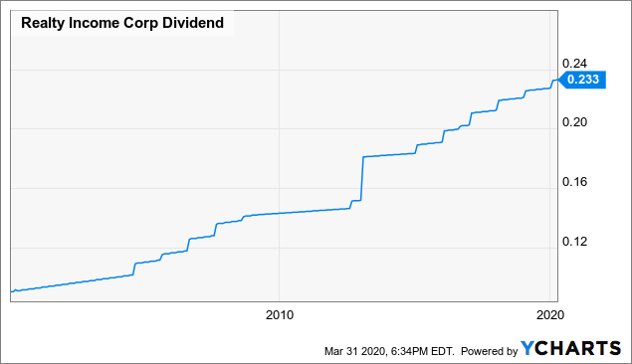Screen dimensions: 632x364
Task: Select the 0.233 current value flag
Action: coord(582,80)
